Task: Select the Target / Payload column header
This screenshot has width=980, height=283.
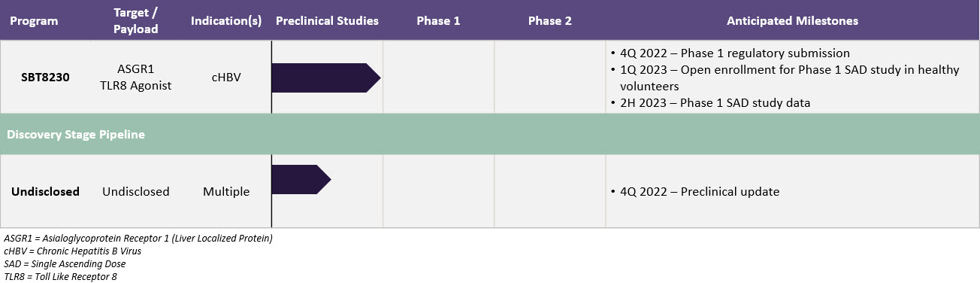Action: pyautogui.click(x=136, y=21)
